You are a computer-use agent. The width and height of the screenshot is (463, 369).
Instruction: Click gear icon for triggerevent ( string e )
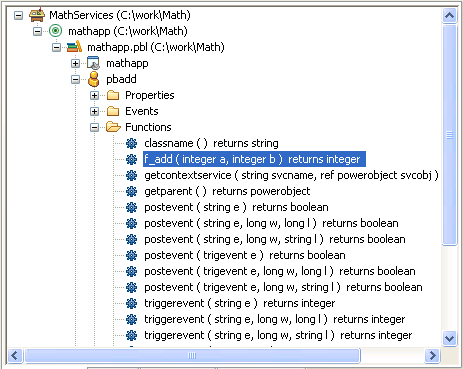click(x=132, y=303)
